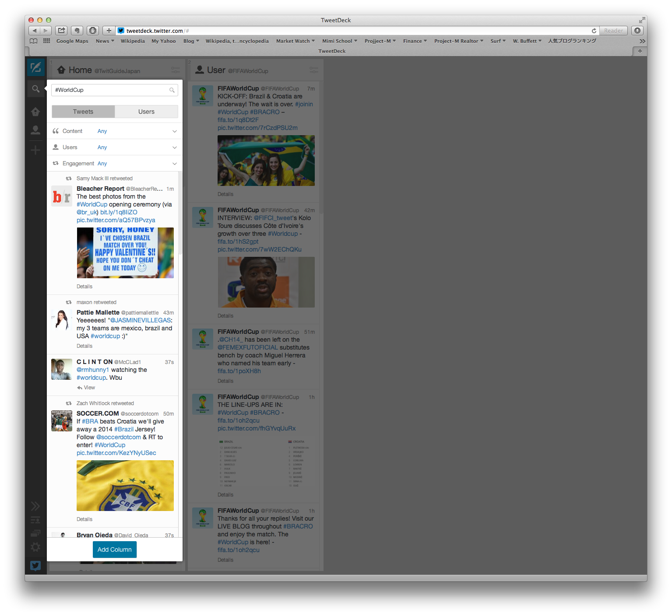Open CBF yellow jersey photo
This screenshot has width=672, height=616.
[125, 486]
